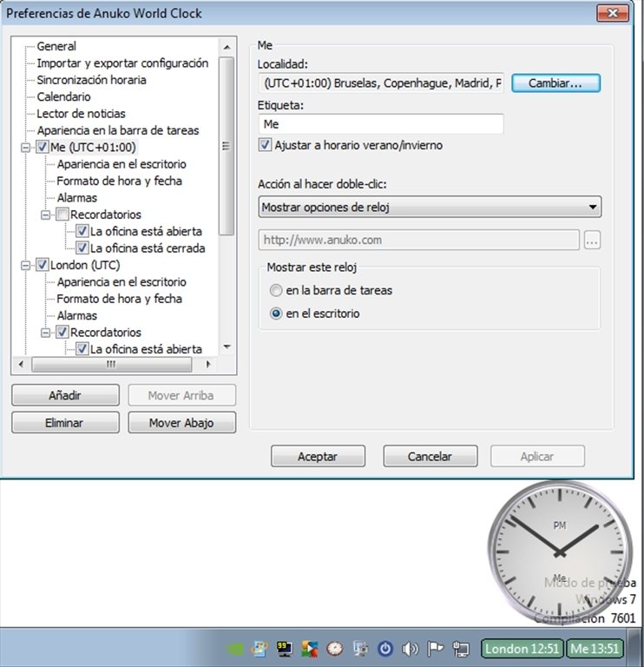The width and height of the screenshot is (644, 667).
Task: Uncheck La oficina está abierta under Me
Action: (82, 231)
